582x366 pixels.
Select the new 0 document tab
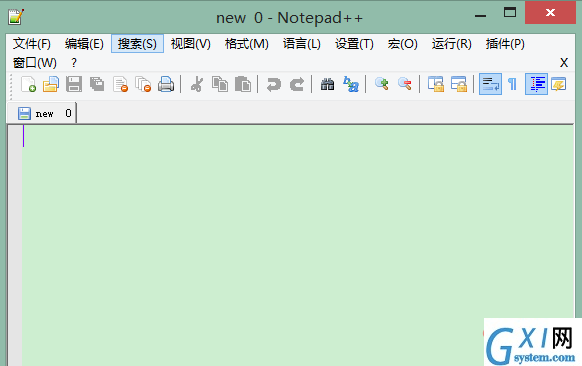click(42, 113)
